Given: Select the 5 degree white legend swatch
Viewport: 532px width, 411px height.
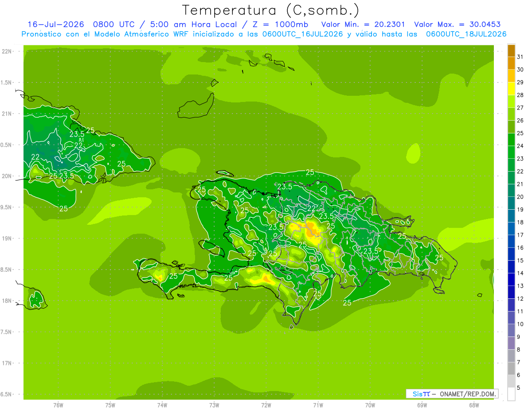Looking at the screenshot, I should coord(511,394).
